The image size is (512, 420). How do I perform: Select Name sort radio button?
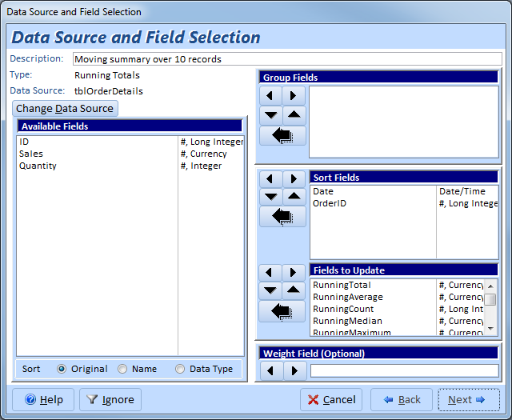(122, 369)
